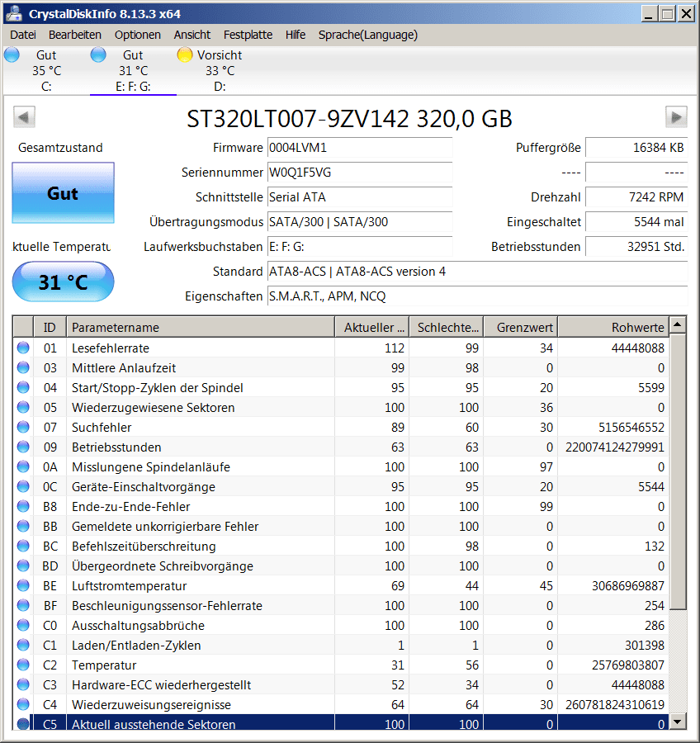
Task: Click raw value 301398 of Laden/Entladen-Zyklen
Action: click(x=645, y=646)
